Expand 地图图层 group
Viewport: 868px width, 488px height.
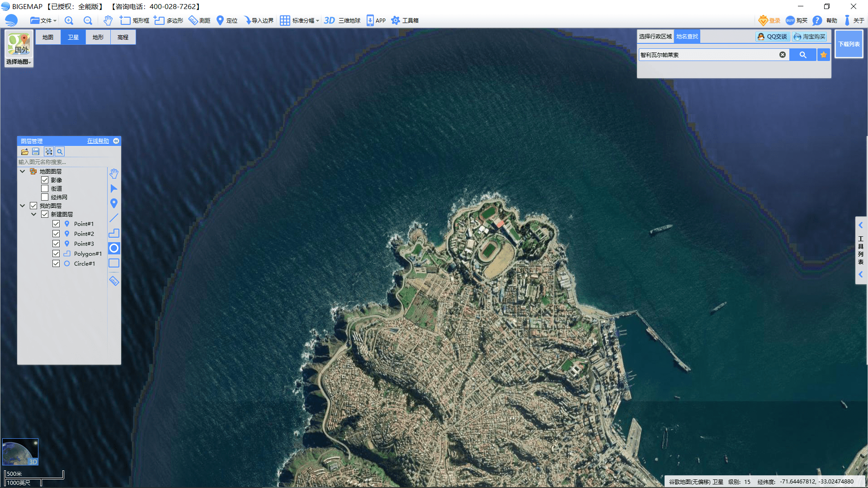[22, 172]
